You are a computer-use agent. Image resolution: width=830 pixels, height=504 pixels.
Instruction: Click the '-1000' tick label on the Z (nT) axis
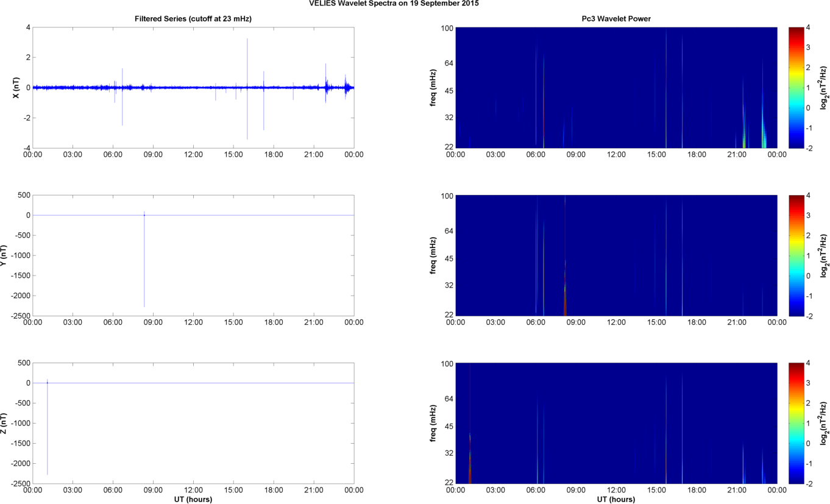[20, 423]
